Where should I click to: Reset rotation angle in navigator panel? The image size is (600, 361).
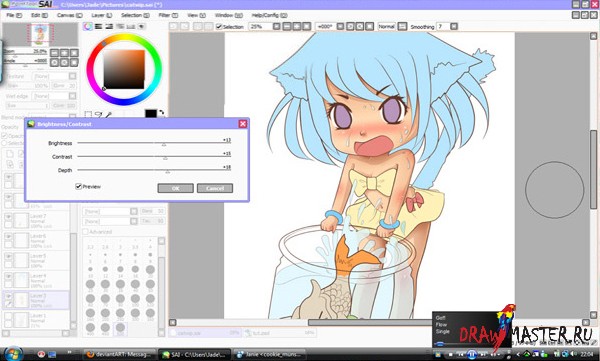[74, 62]
